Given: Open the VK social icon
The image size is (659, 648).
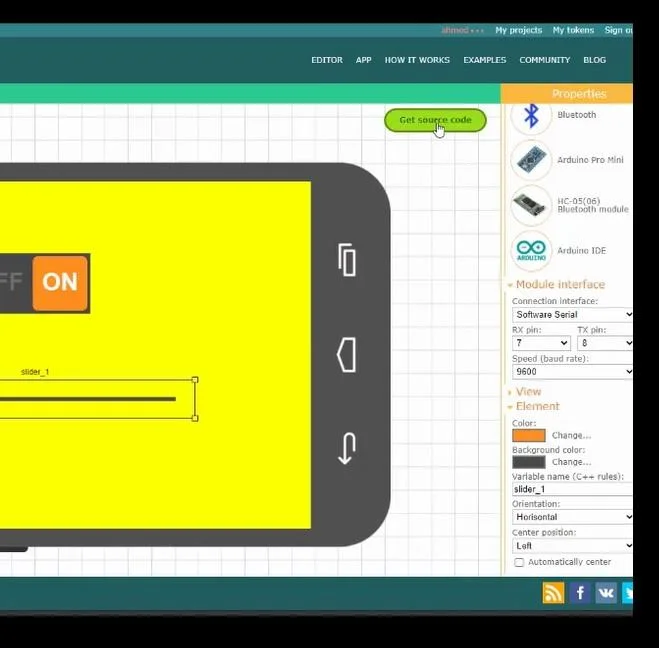Looking at the screenshot, I should pos(606,593).
